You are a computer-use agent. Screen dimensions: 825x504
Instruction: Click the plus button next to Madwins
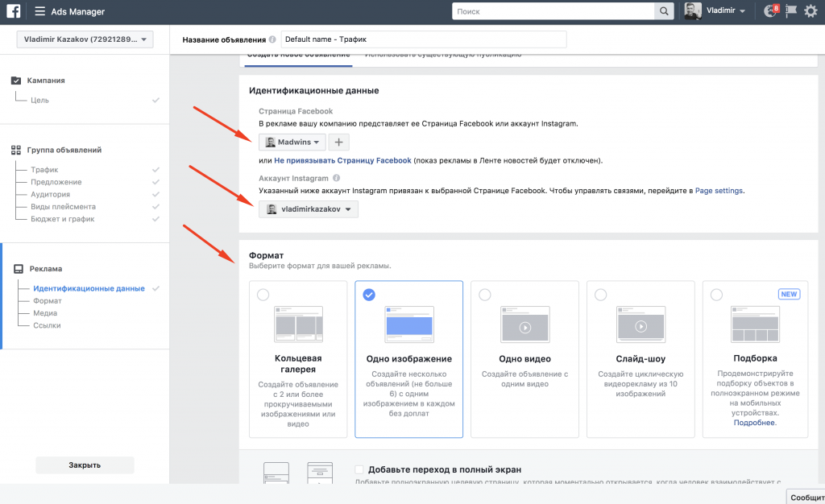(x=338, y=143)
